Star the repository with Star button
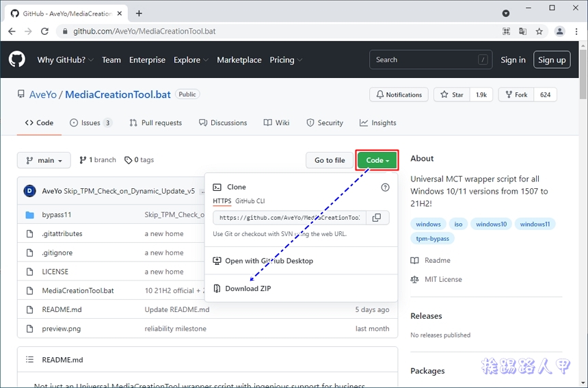The height and width of the screenshot is (388, 588). 452,94
